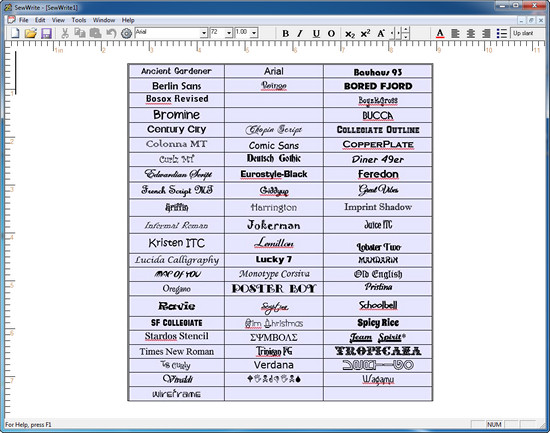Click the Up slant style box
This screenshot has width=550, height=433.
click(528, 33)
